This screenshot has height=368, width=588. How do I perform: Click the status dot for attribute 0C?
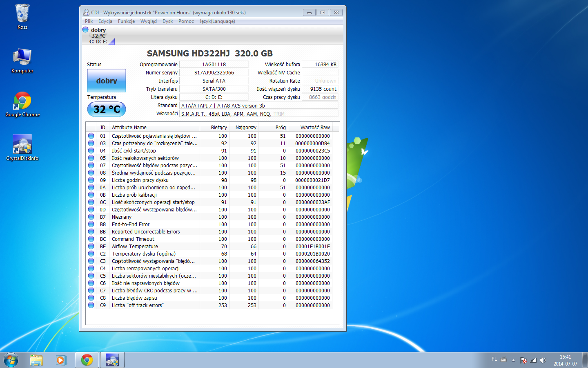pyautogui.click(x=91, y=202)
